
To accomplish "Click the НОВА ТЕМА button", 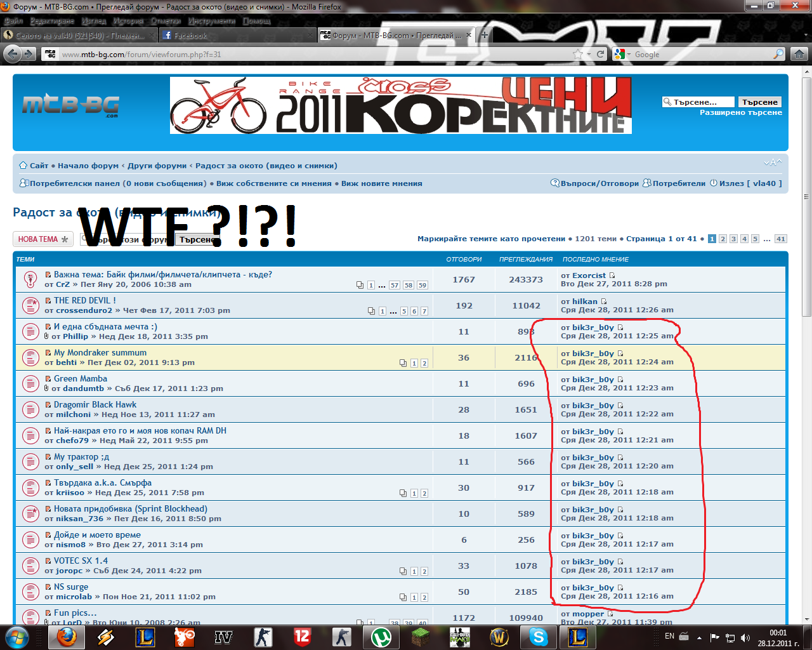I will (43, 239).
